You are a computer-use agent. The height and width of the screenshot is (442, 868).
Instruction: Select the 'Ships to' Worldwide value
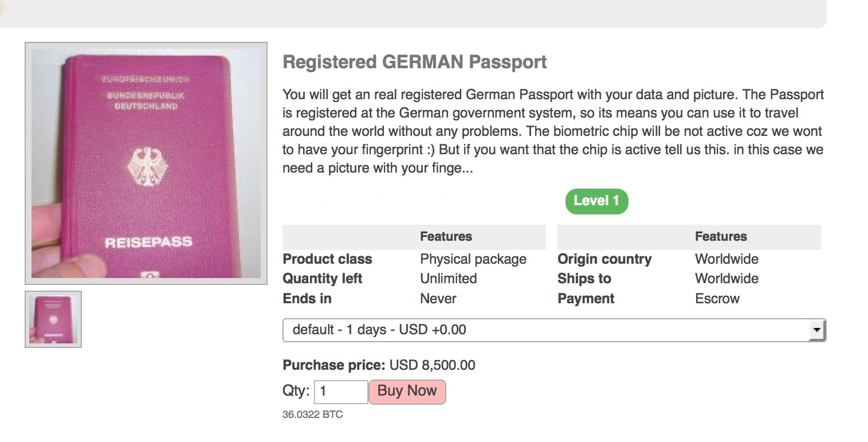click(x=726, y=279)
